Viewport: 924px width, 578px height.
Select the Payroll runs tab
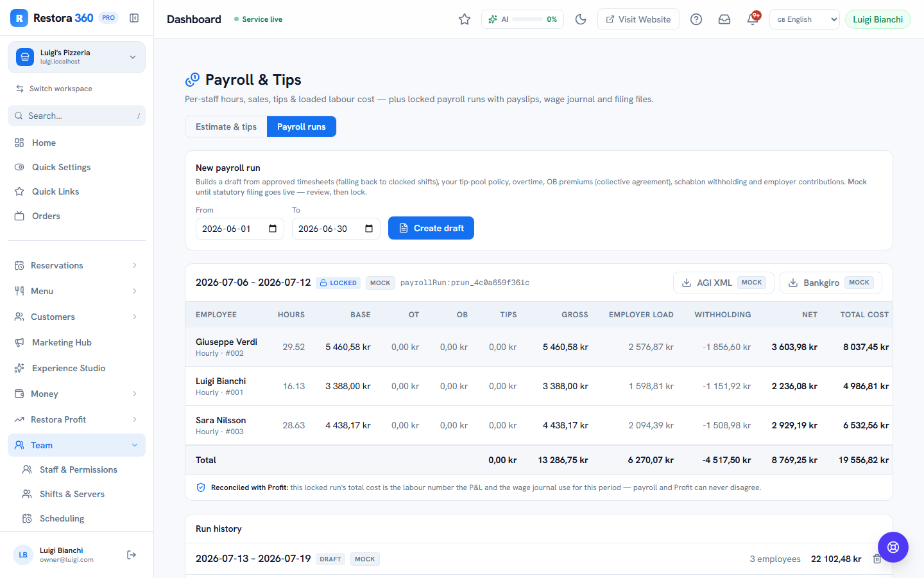[x=302, y=127]
